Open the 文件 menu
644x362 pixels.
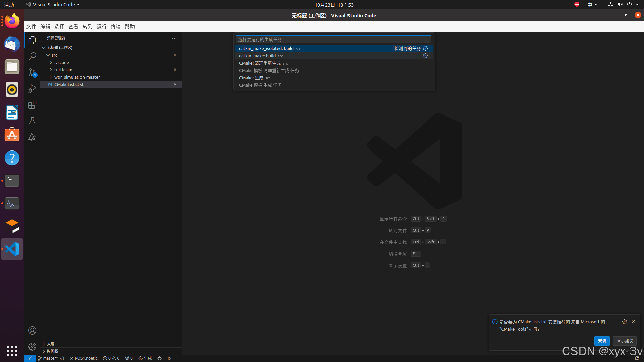click(x=31, y=27)
